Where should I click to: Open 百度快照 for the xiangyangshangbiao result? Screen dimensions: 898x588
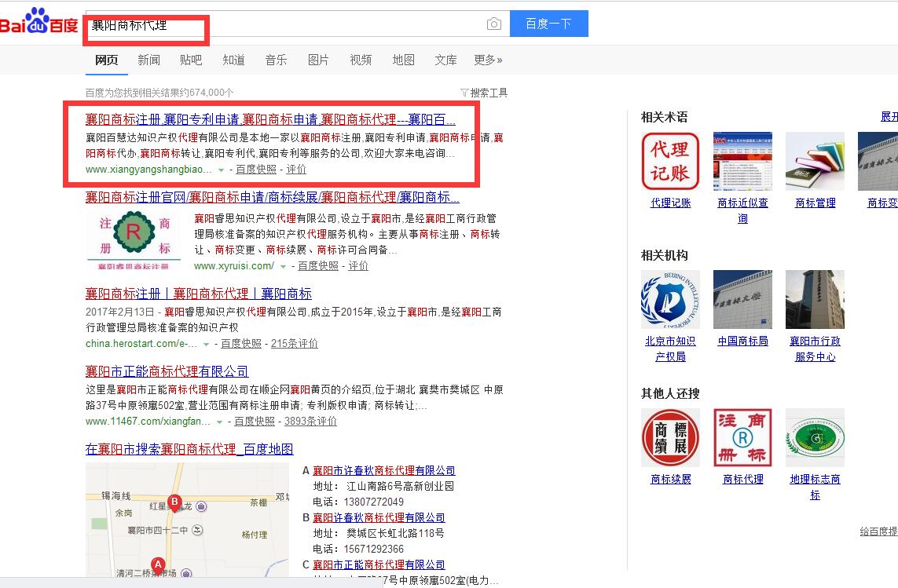pyautogui.click(x=256, y=170)
